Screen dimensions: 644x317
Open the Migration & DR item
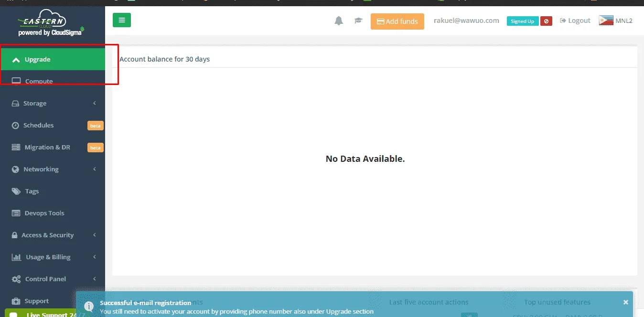[53, 147]
